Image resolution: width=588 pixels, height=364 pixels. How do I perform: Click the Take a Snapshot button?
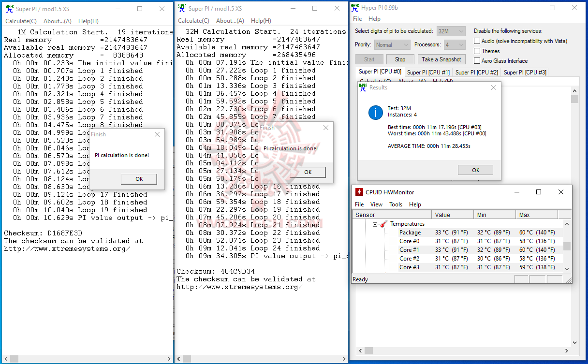click(x=441, y=59)
